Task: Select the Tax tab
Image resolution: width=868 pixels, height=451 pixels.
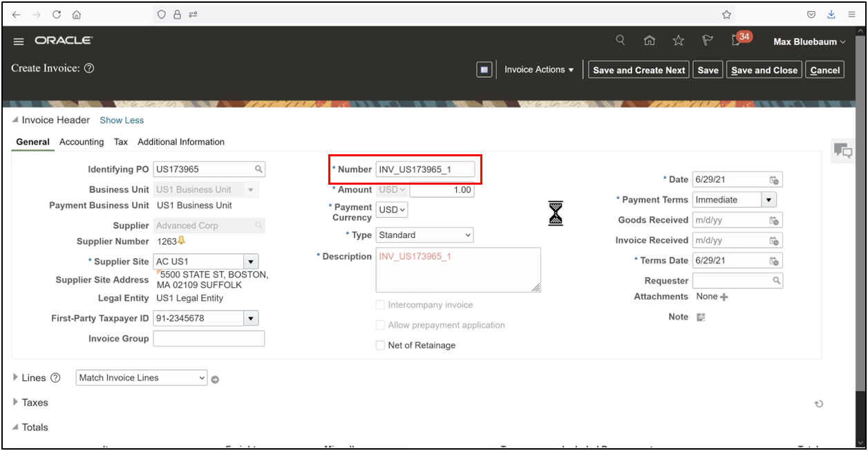Action: click(x=120, y=142)
